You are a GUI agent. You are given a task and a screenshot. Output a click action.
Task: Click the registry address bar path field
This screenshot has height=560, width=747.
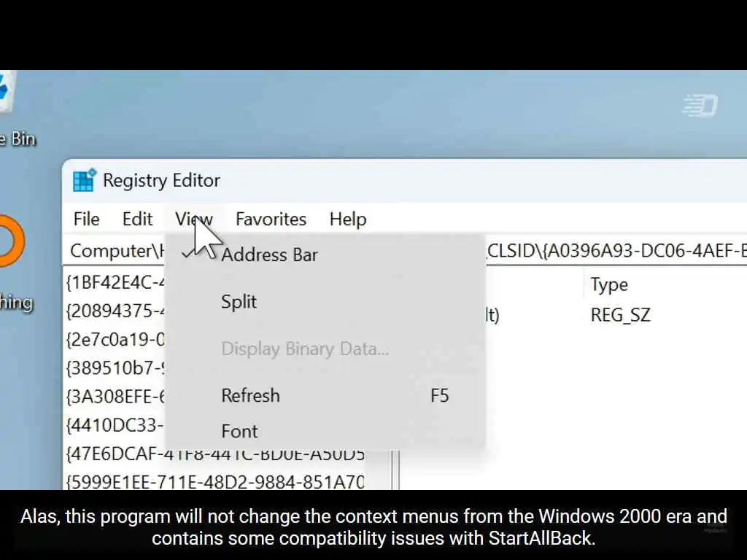pyautogui.click(x=405, y=251)
